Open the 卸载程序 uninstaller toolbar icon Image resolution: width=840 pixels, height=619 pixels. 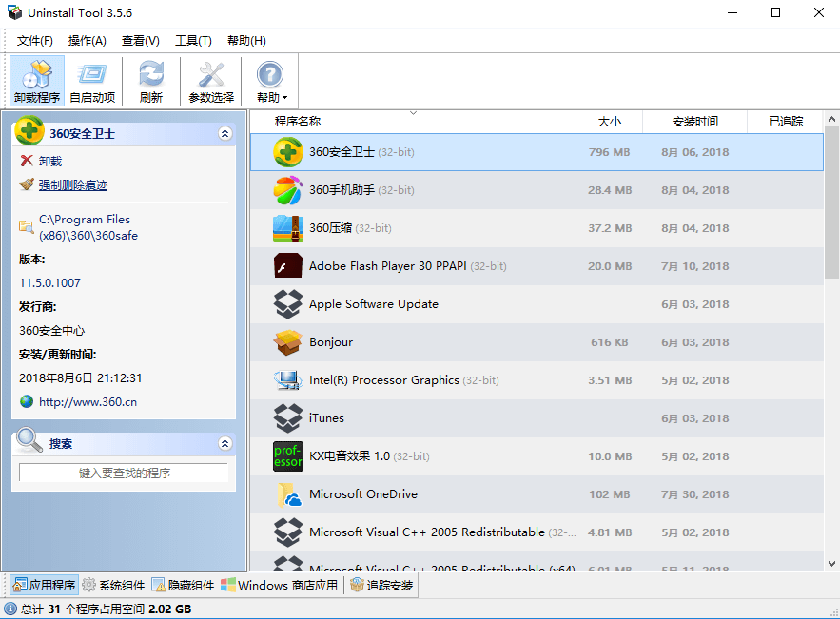click(x=37, y=81)
